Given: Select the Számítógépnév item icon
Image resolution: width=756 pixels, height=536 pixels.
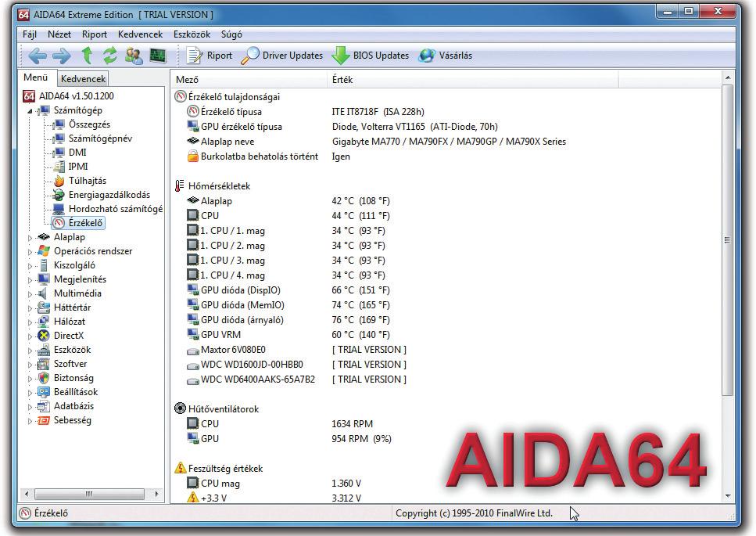Looking at the screenshot, I should (59, 138).
